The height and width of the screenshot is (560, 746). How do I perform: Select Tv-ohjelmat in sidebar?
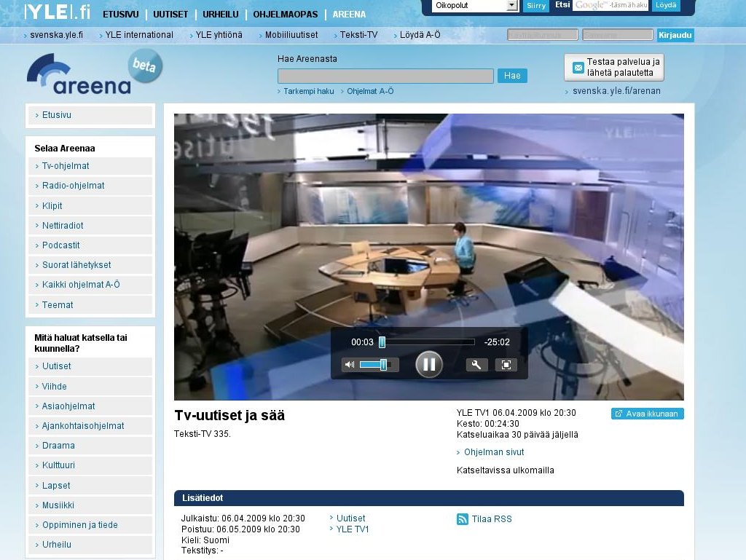click(x=90, y=166)
